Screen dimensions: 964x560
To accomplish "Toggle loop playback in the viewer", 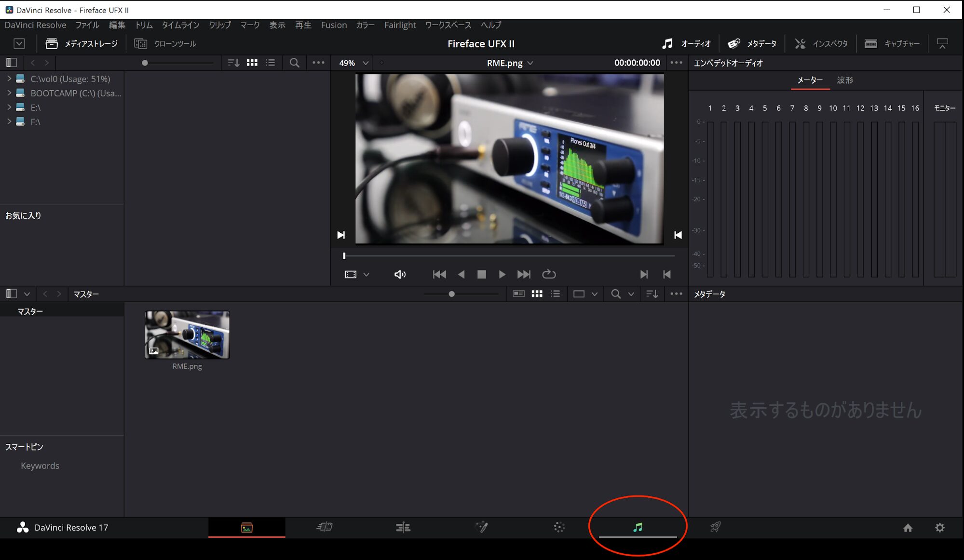I will click(x=549, y=274).
